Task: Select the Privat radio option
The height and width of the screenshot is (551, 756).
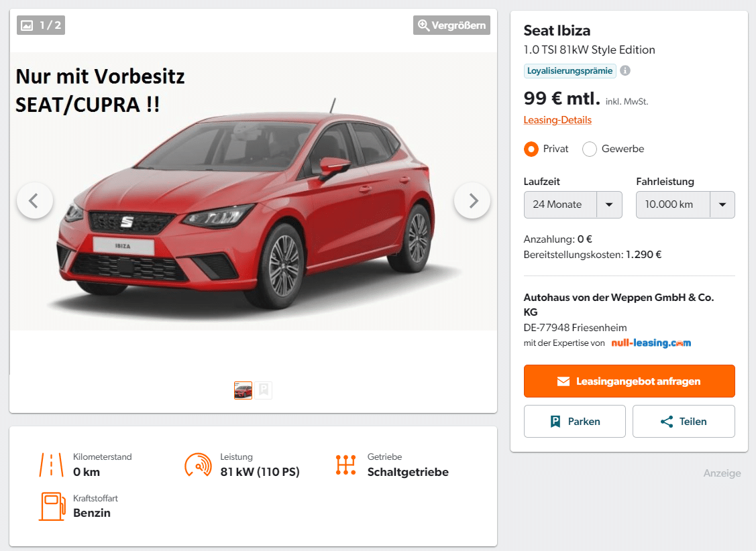Action: [x=531, y=149]
